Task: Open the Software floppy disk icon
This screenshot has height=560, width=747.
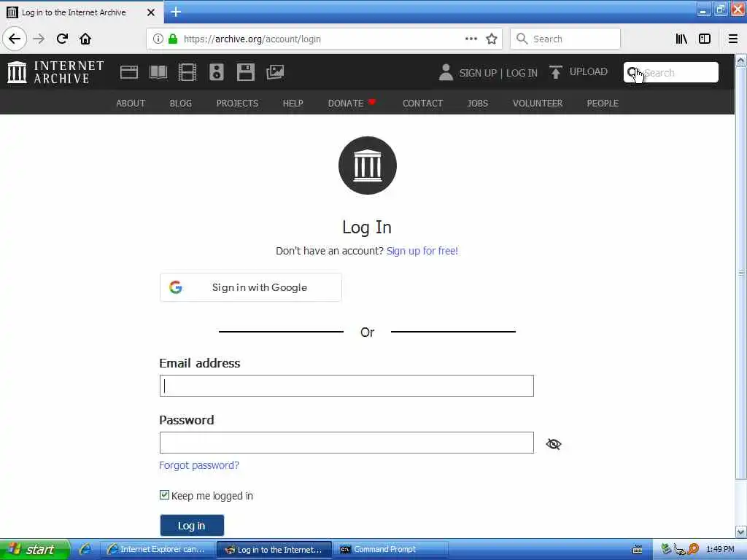Action: point(246,72)
